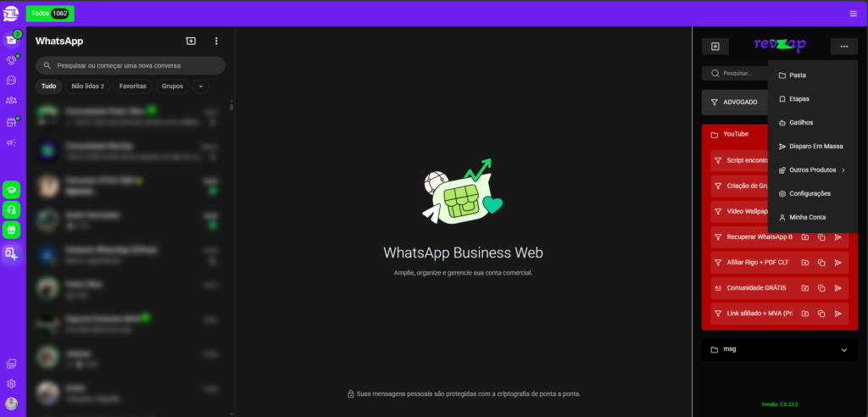Screen dimensions: 868x417
Task: Click the green Todos 1062 button
Action: pos(50,14)
